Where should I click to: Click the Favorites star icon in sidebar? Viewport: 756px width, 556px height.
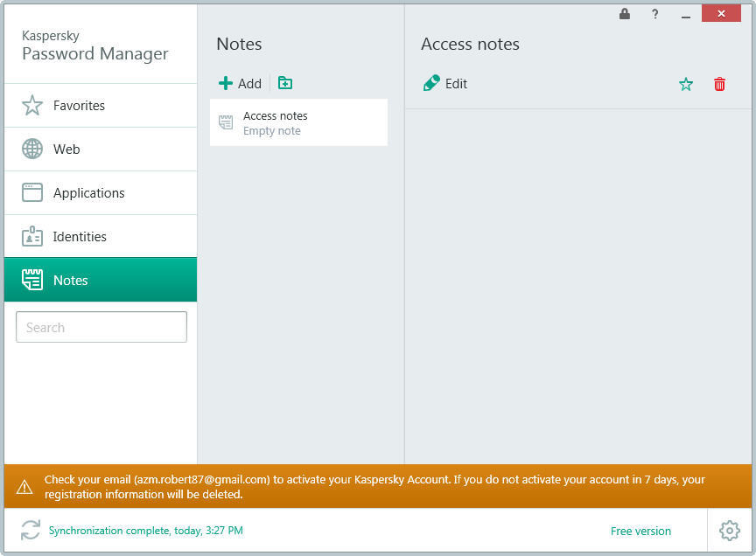[x=32, y=105]
